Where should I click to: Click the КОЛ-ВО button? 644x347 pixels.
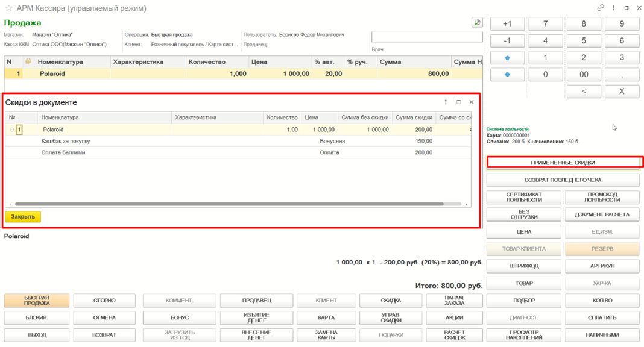pos(602,300)
